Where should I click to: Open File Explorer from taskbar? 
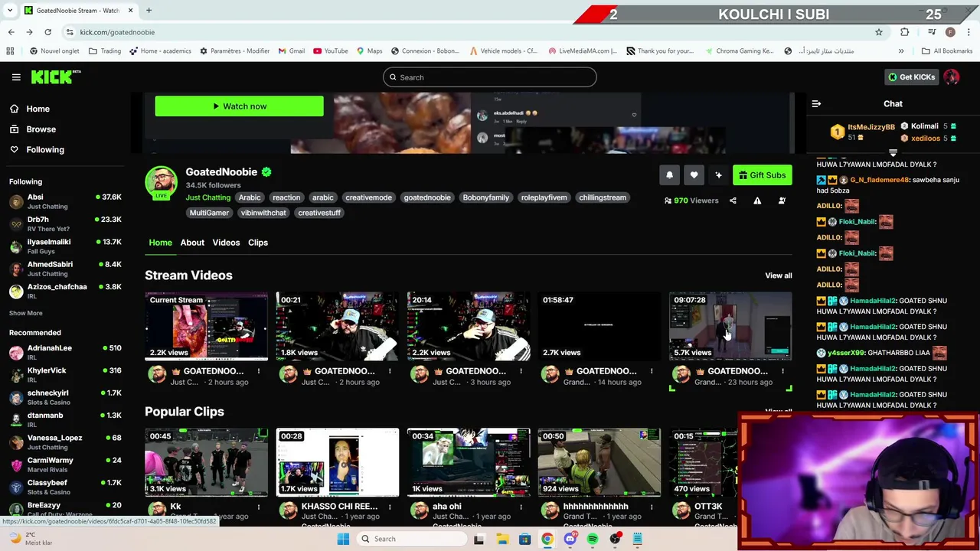[502, 539]
